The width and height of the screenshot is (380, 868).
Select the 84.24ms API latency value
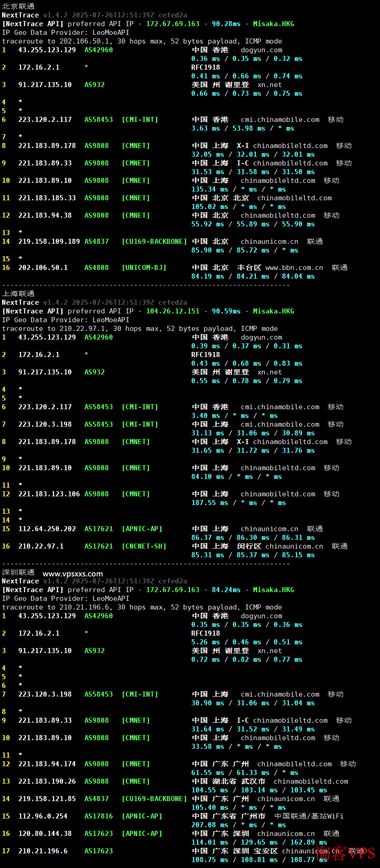point(226,590)
